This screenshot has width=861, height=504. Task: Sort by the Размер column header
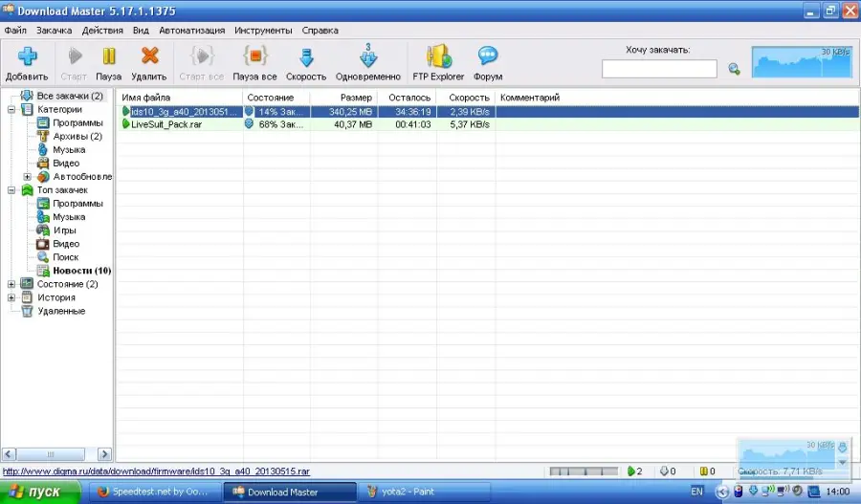tap(343, 98)
